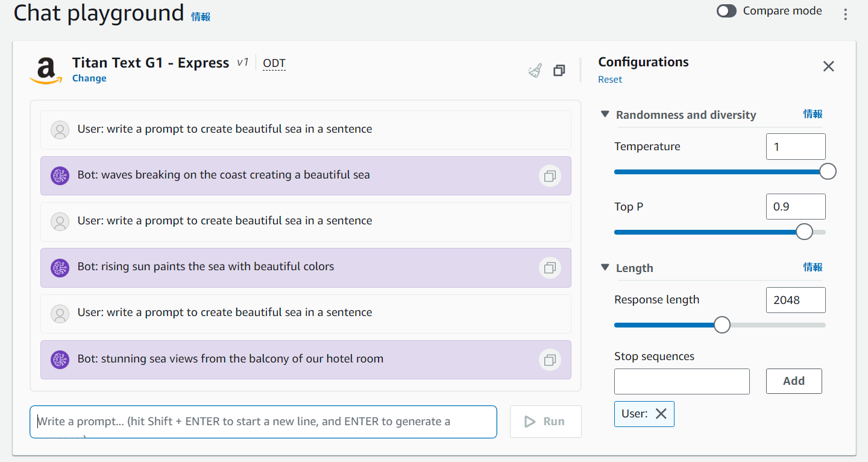868x462 pixels.
Task: Add the stop sequence with Add button
Action: [794, 381]
